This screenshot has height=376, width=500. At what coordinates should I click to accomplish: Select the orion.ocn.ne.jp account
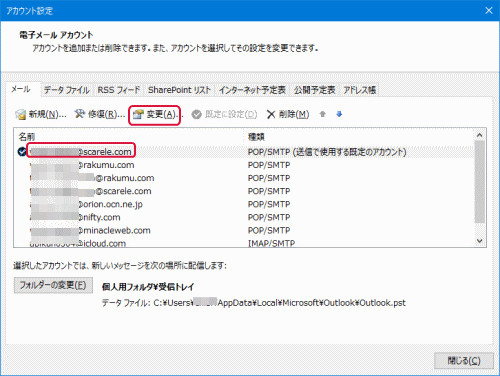coord(245,204)
